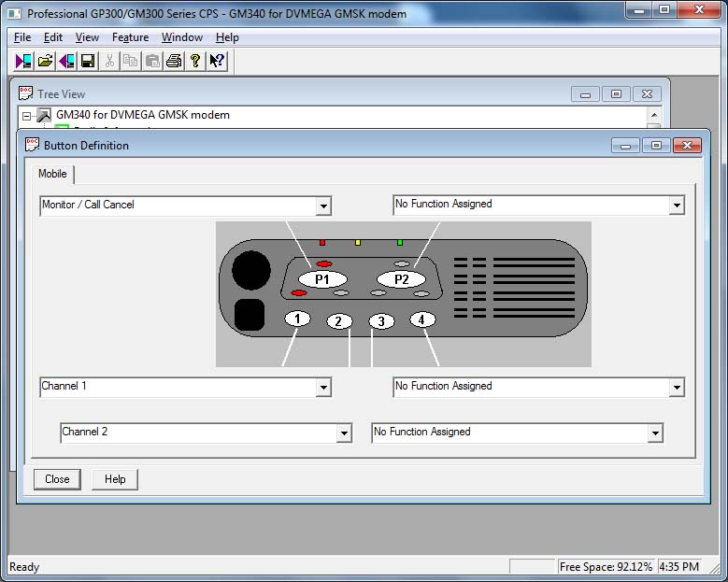Select the Mobile tab
The width and height of the screenshot is (728, 582).
click(x=52, y=174)
